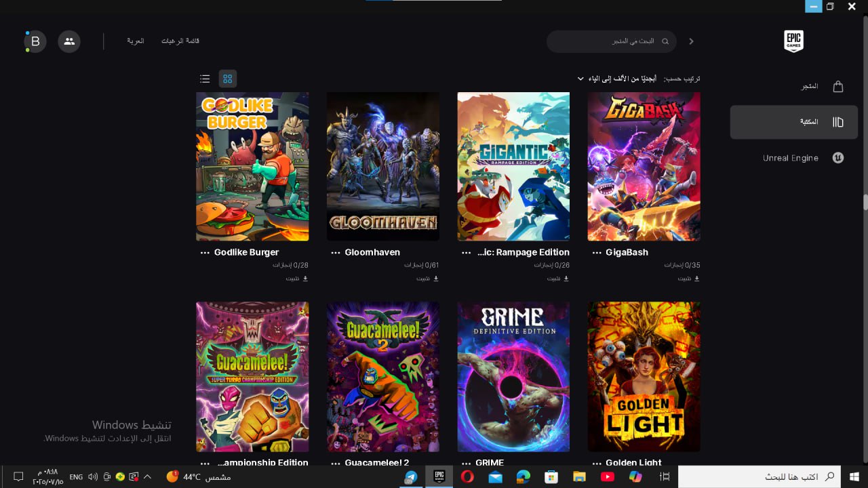Viewport: 868px width, 488px height.
Task: Open Telegram from the taskbar
Action: click(x=411, y=476)
